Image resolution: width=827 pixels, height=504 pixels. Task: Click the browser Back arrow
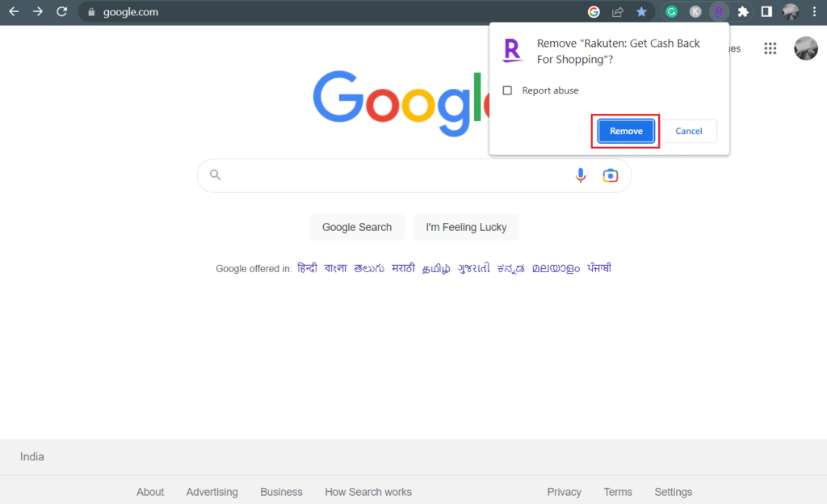point(14,12)
